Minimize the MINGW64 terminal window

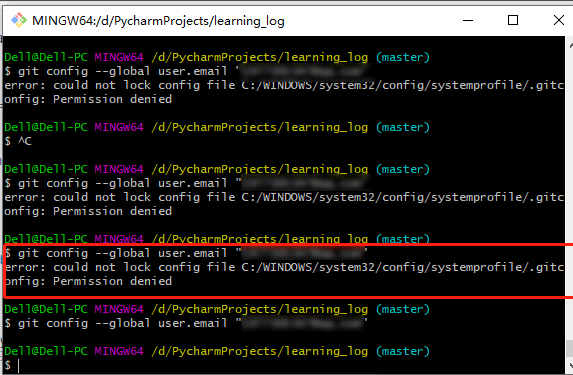tap(468, 20)
